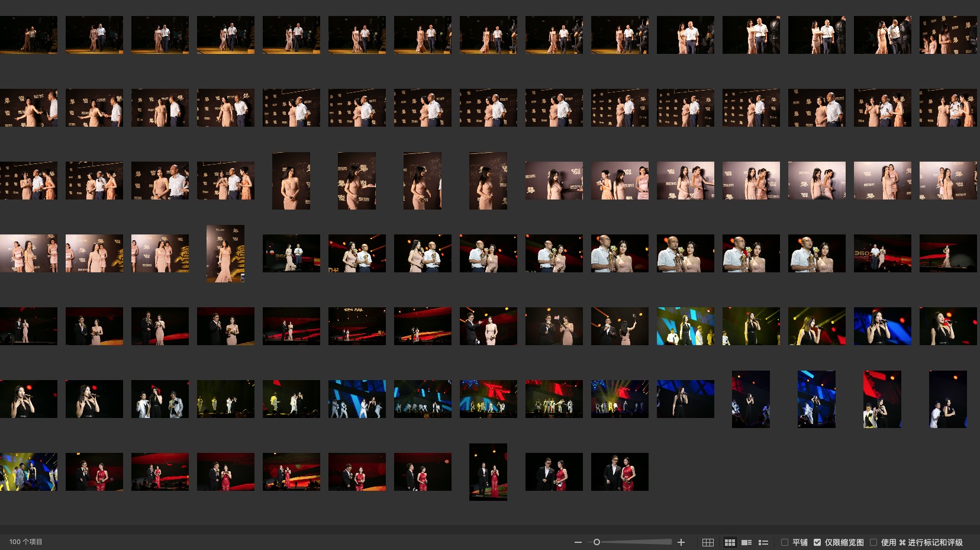Click the minus icon to shrink thumbnails
980x550 pixels.
pyautogui.click(x=578, y=542)
